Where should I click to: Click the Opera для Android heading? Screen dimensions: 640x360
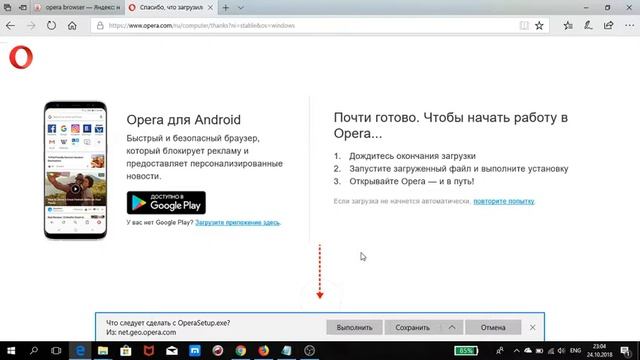(183, 120)
